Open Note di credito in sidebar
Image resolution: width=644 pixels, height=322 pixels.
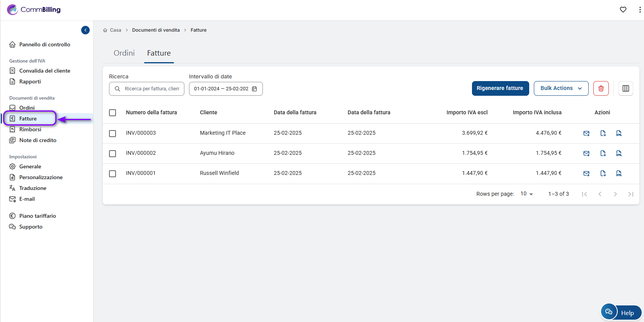[37, 140]
